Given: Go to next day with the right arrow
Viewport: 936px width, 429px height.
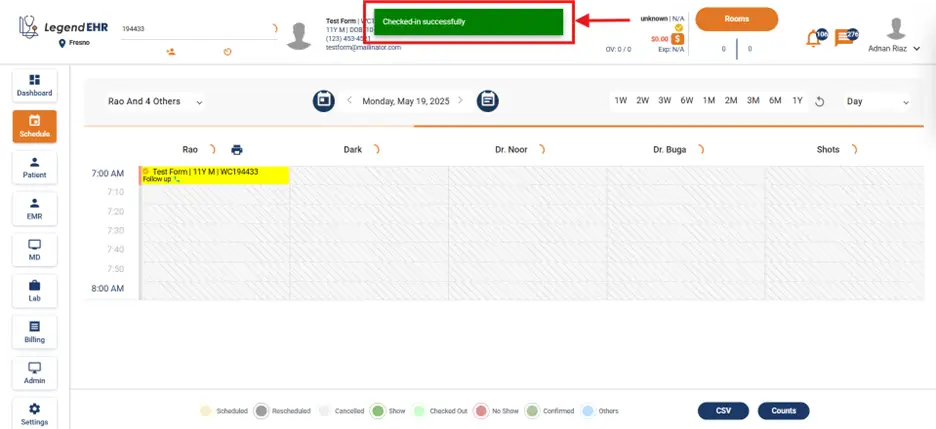Looking at the screenshot, I should 462,101.
